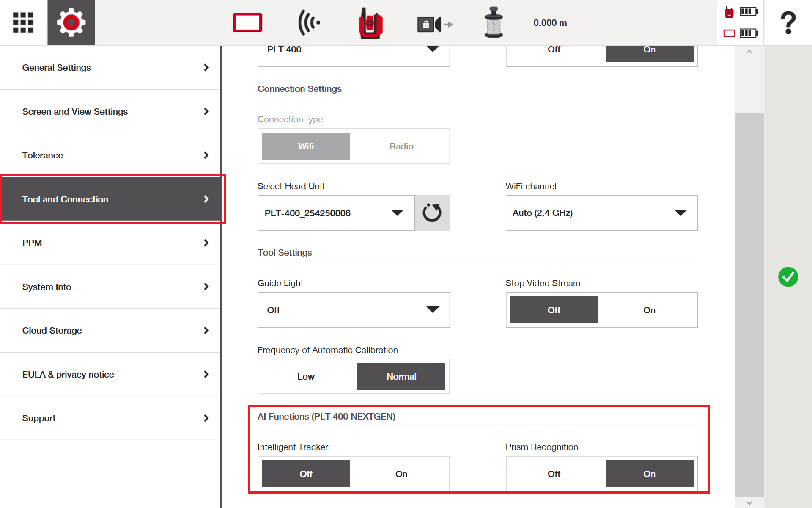This screenshot has height=508, width=812.
Task: Open General Settings menu item
Action: (110, 68)
